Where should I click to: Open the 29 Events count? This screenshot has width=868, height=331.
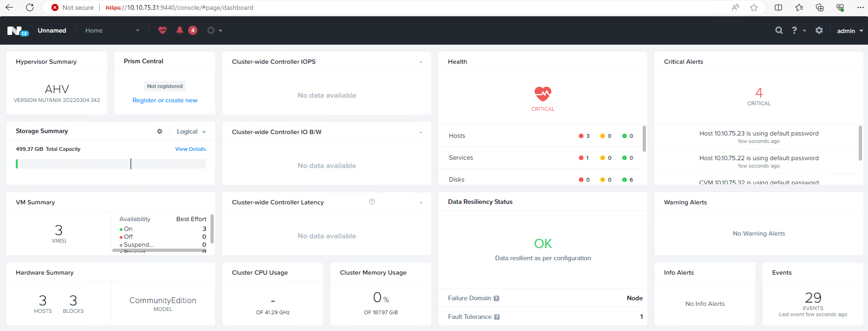(x=813, y=297)
